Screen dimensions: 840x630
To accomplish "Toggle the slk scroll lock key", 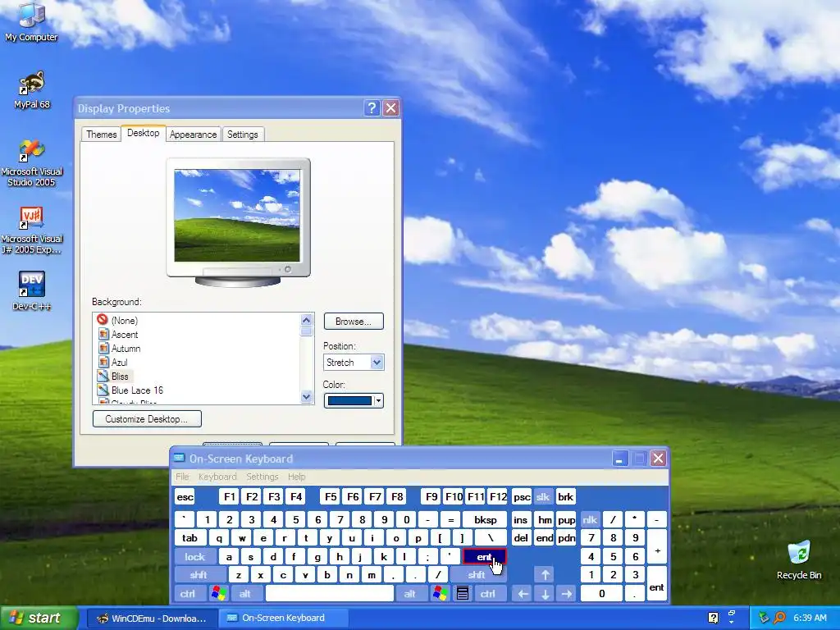I will [x=543, y=497].
